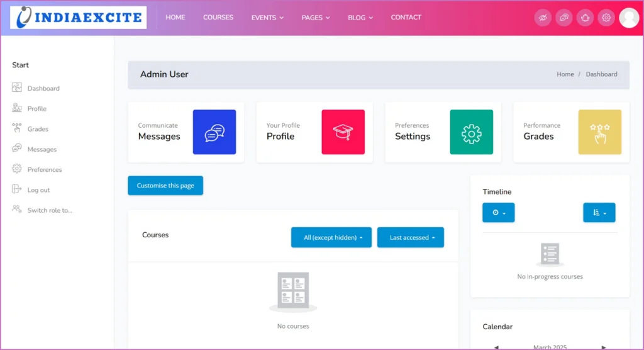Click the user avatar in the top right
The height and width of the screenshot is (350, 644).
coord(629,18)
